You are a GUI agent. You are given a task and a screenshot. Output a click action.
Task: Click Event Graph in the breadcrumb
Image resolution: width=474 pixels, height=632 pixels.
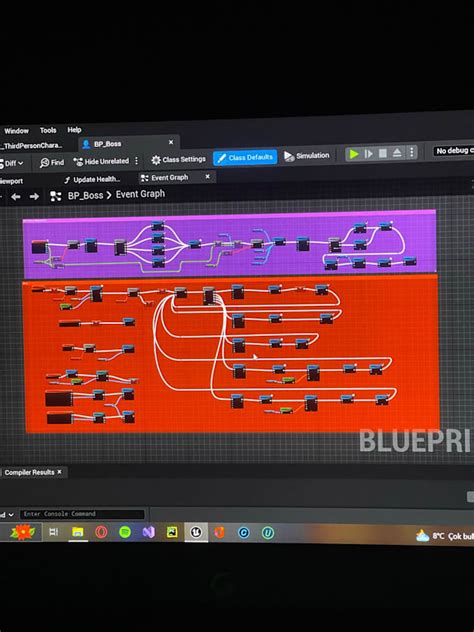pyautogui.click(x=140, y=194)
